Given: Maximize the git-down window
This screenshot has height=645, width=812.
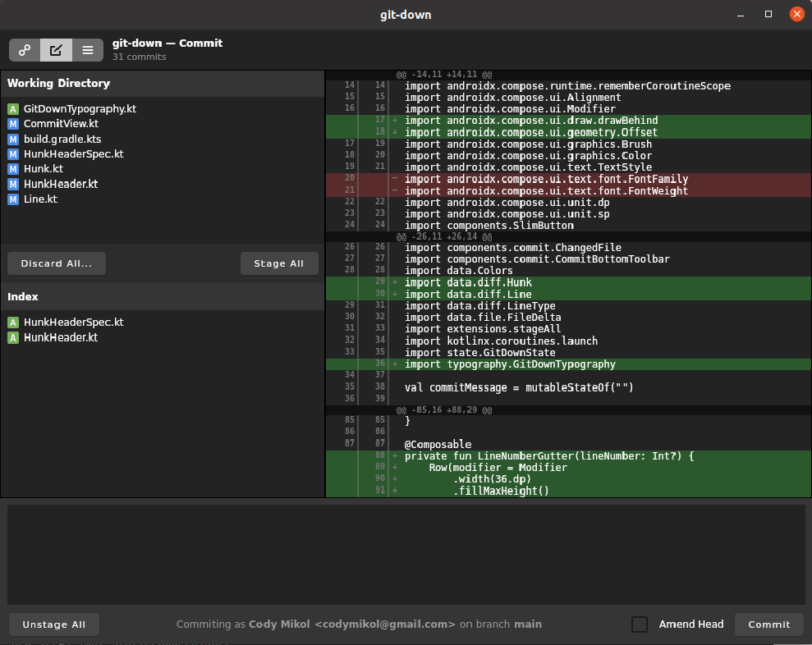Looking at the screenshot, I should (768, 15).
